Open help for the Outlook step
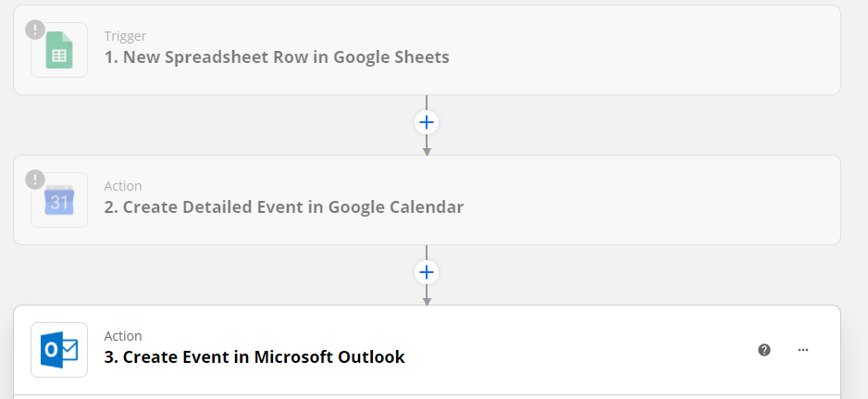The image size is (868, 399). (x=764, y=350)
